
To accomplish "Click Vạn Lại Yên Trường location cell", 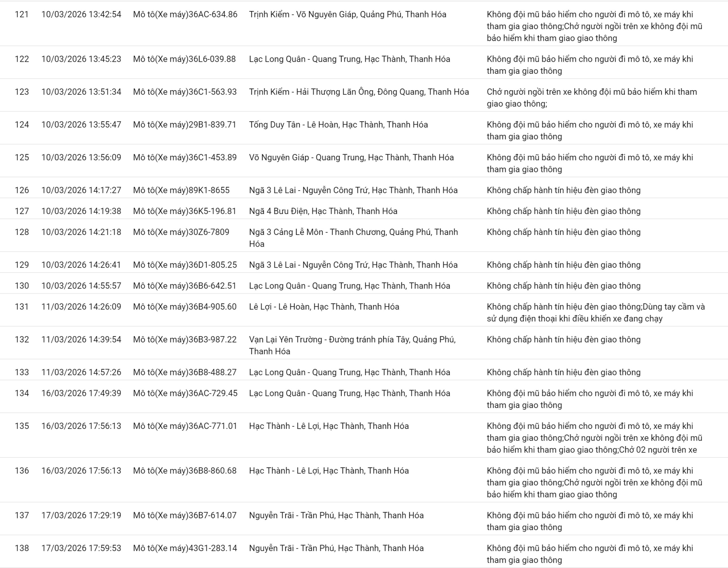I will (352, 345).
